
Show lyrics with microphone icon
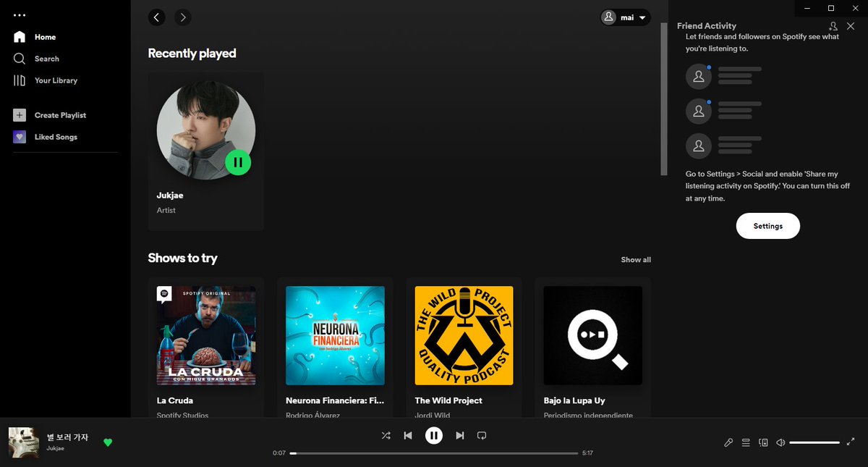click(x=728, y=442)
